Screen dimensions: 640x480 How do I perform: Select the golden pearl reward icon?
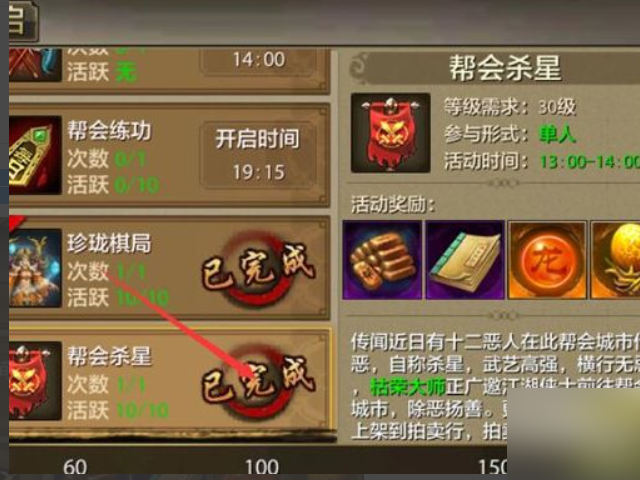click(x=615, y=260)
